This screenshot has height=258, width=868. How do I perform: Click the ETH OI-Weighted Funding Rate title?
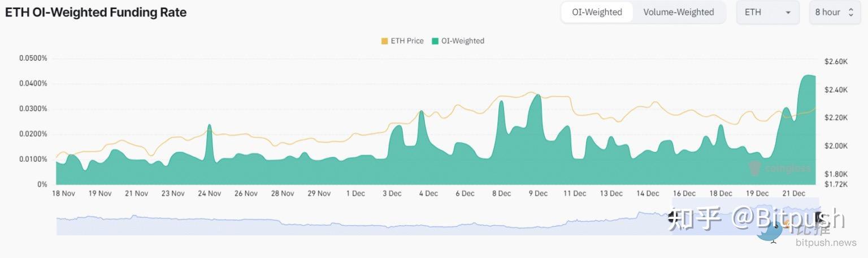click(x=96, y=12)
